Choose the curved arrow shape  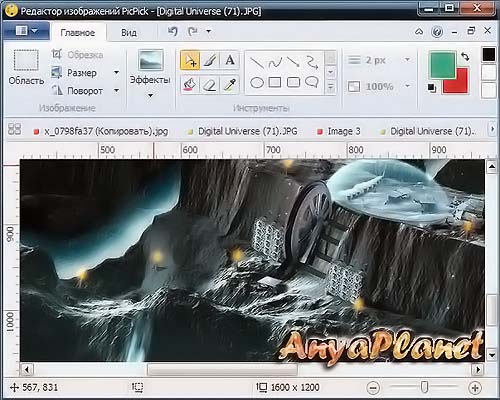[312, 62]
